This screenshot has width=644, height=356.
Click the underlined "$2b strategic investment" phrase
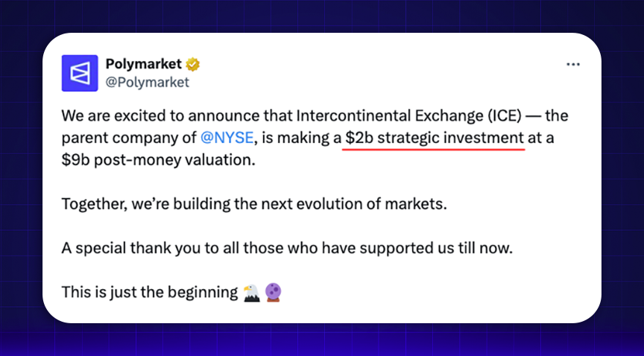[434, 139]
